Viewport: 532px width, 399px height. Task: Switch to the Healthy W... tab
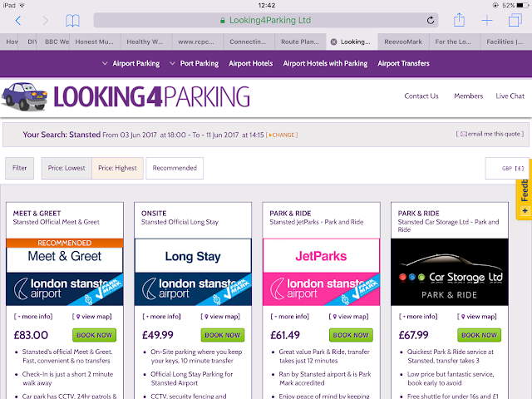[145, 42]
